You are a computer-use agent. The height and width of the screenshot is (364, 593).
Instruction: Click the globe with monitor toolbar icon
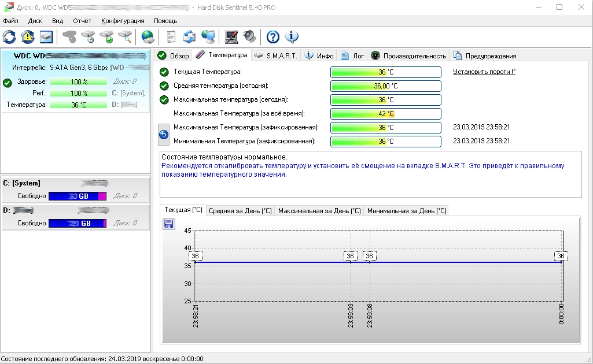[208, 36]
